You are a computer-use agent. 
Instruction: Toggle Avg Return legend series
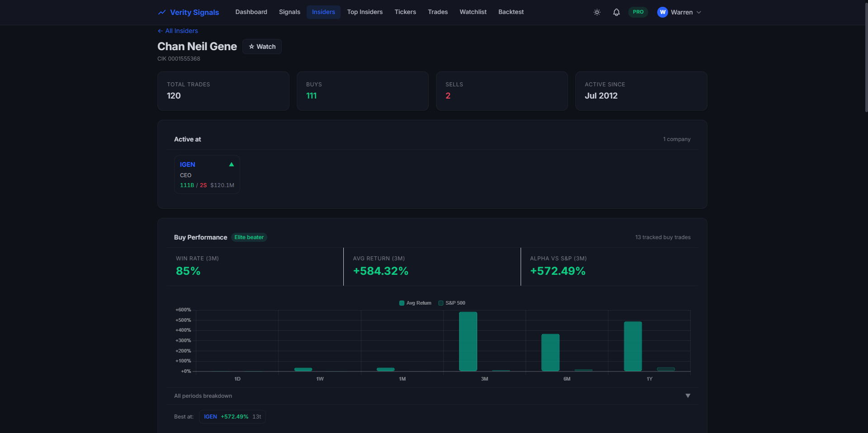point(415,303)
